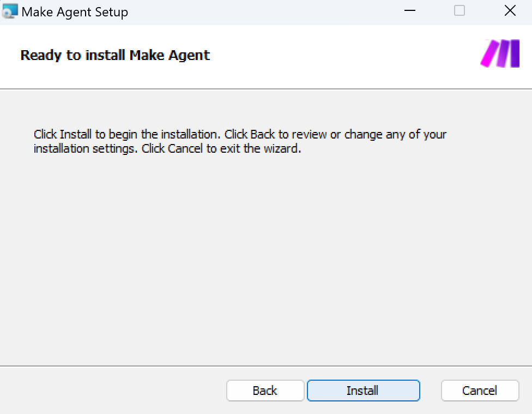The height and width of the screenshot is (414, 532).
Task: Click the 'Ready to install Make Agent' heading
Action: 115,55
